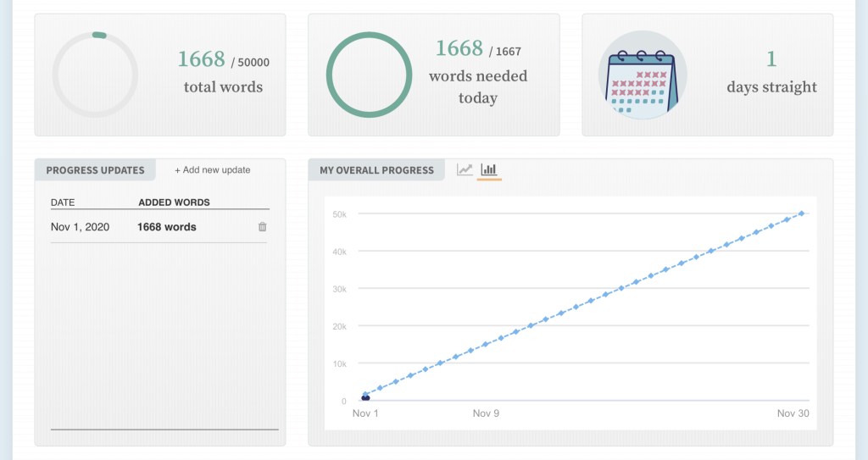Select the My Overall Progress tab
This screenshot has width=868, height=460.
coord(376,170)
